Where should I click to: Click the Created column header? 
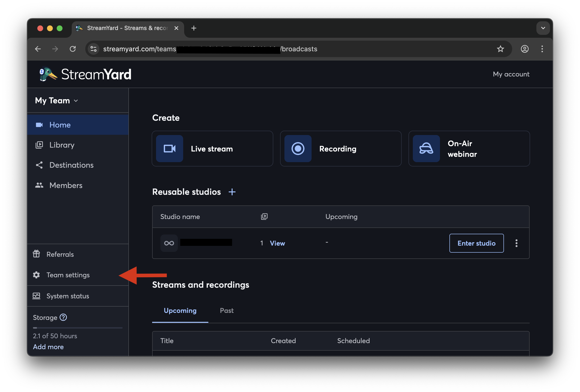click(283, 341)
